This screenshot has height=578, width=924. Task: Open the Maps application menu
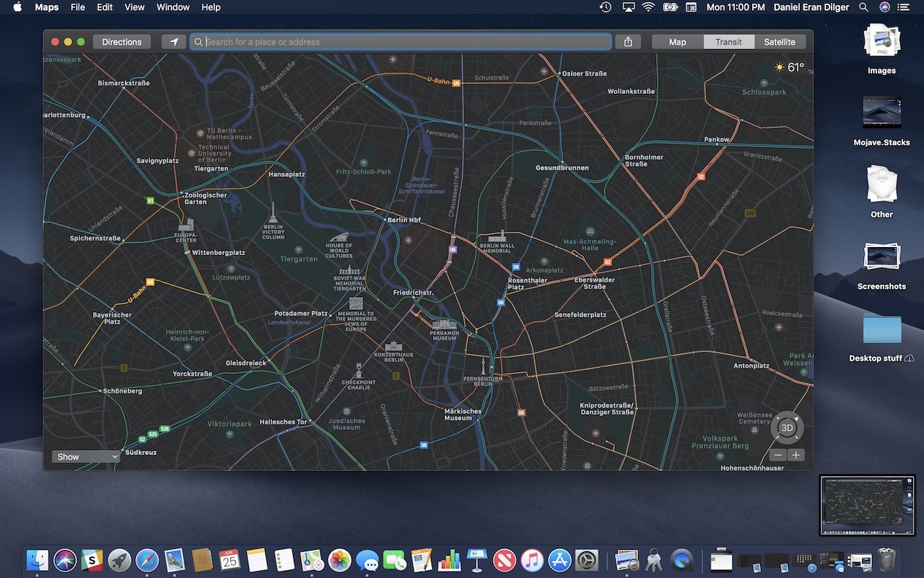pyautogui.click(x=47, y=7)
